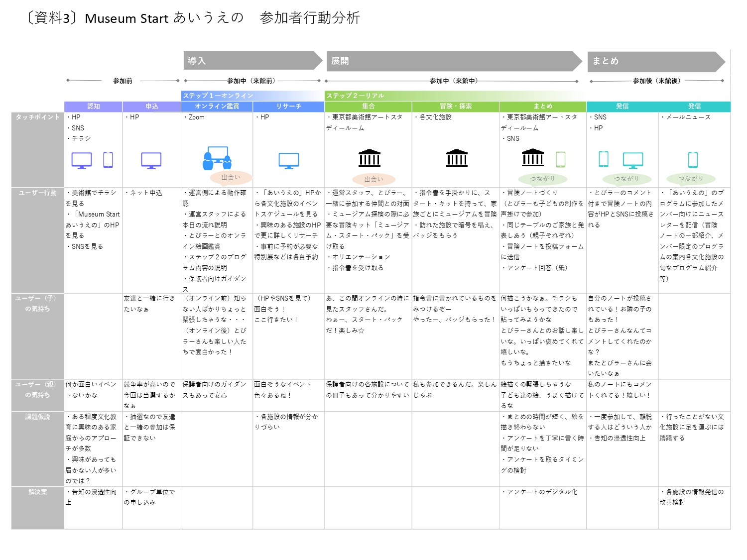Click the museum building icon under 集合
This screenshot has width=747, height=560.
point(369,158)
